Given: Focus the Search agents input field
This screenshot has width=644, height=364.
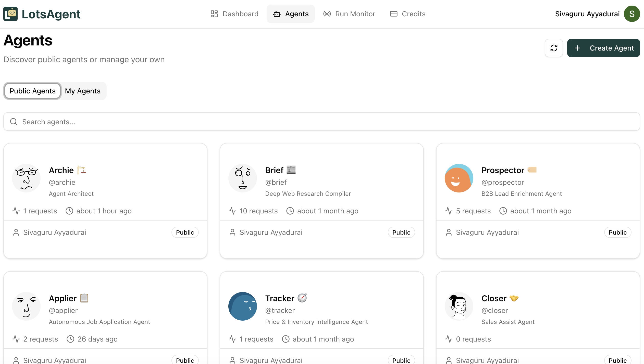Looking at the screenshot, I should [x=321, y=122].
